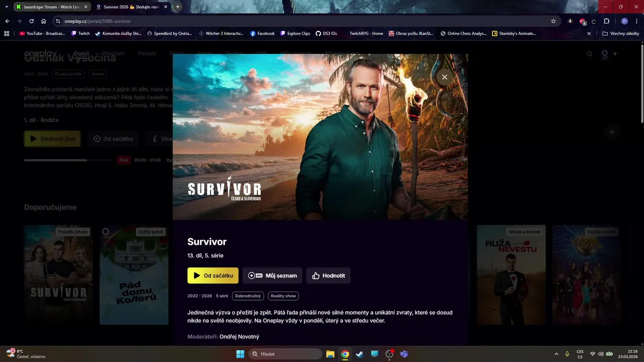Close the Survivor 2026 tab
The image size is (644, 362).
pyautogui.click(x=166, y=7)
